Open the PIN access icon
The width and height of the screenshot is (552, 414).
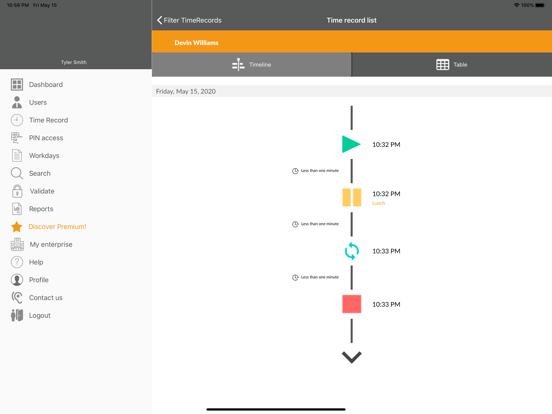[17, 138]
